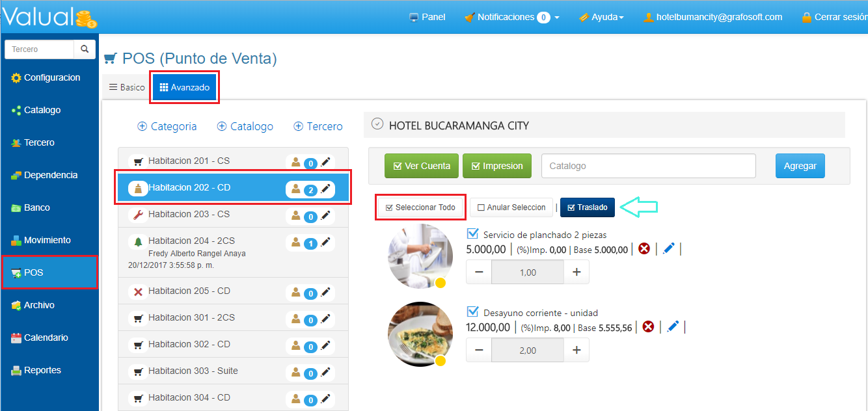Screen dimensions: 868x411
Task: Open the Notificaciones dropdown
Action: 511,18
